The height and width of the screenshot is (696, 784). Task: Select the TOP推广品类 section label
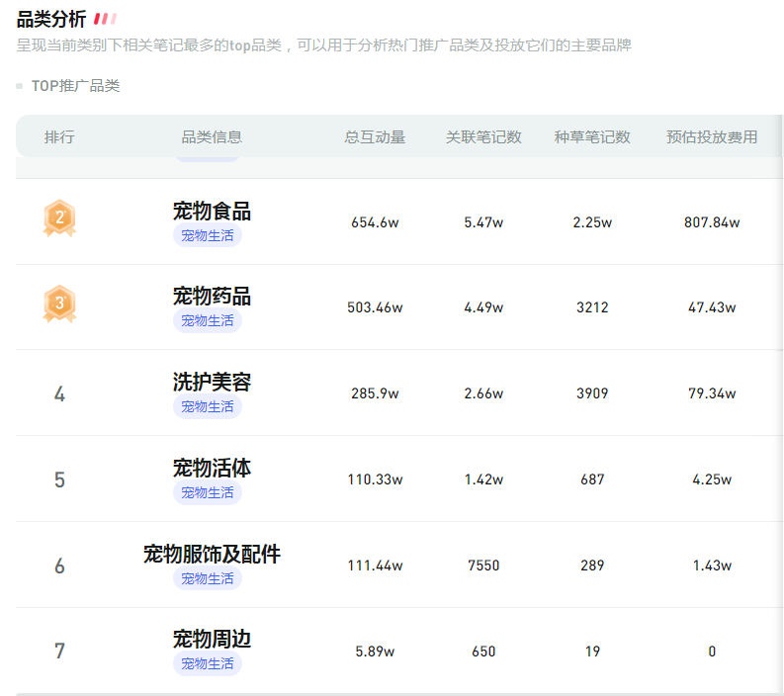75,86
